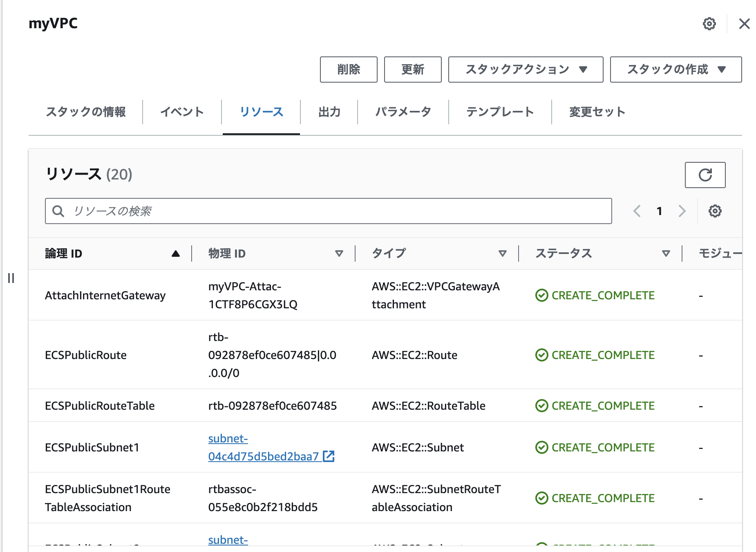Click the 削除 button
756x552 pixels.
click(x=348, y=70)
